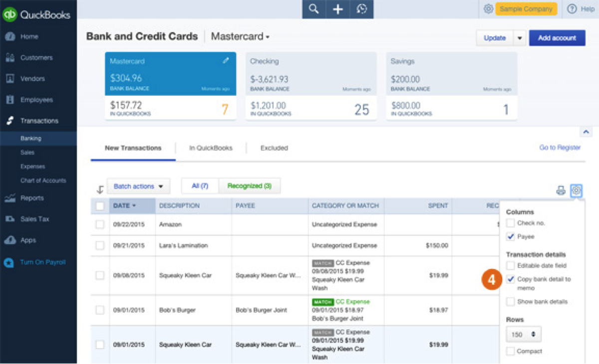Viewport: 599px width, 364px height.
Task: Click the Turn On Payroll link
Action: [x=43, y=263]
